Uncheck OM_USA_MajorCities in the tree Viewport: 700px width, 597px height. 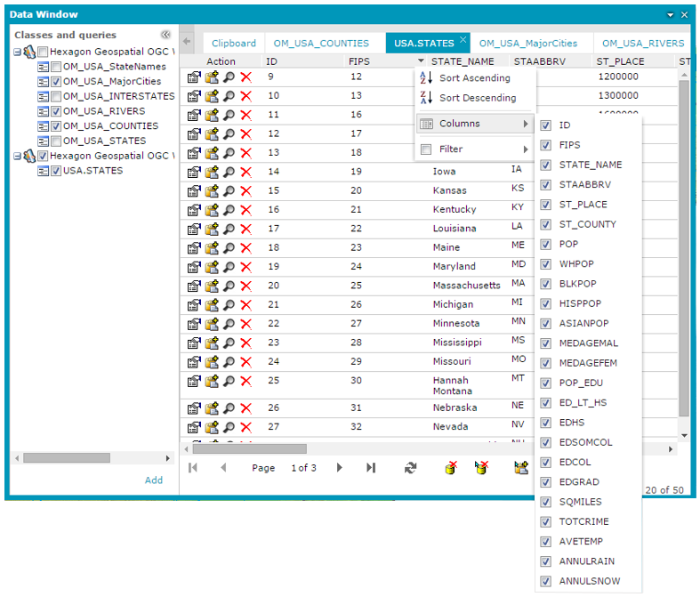[56, 82]
